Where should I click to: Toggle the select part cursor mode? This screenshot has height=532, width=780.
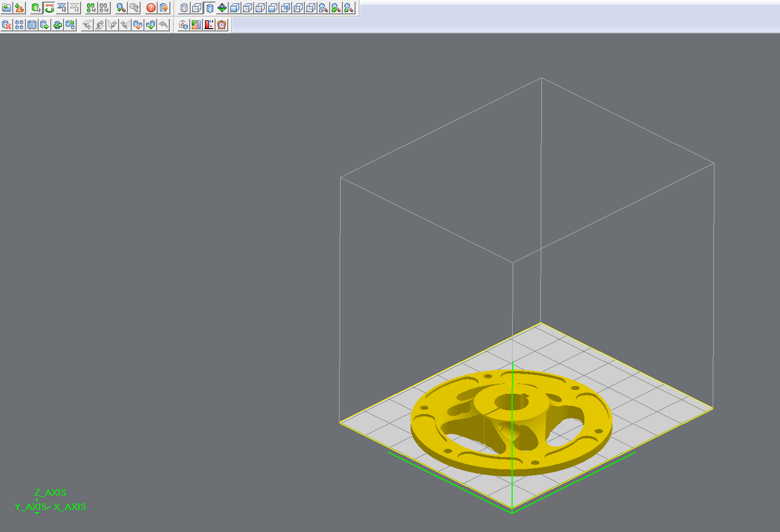36,8
